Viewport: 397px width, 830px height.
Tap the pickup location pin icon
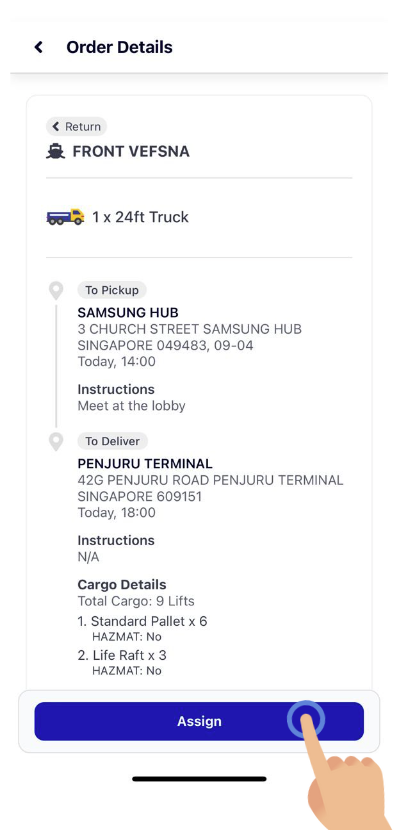point(56,291)
